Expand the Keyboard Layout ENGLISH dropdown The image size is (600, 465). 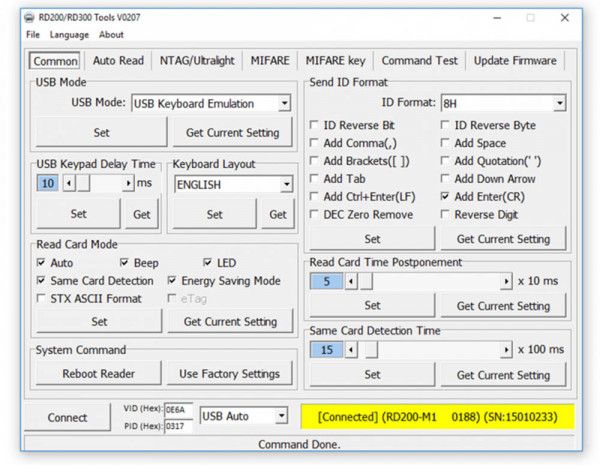click(286, 184)
